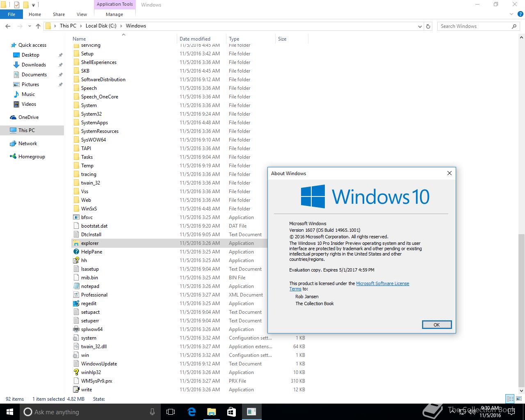The image size is (525, 420).
Task: Open the Customize Quick Access Toolbar dropdown
Action: click(34, 5)
